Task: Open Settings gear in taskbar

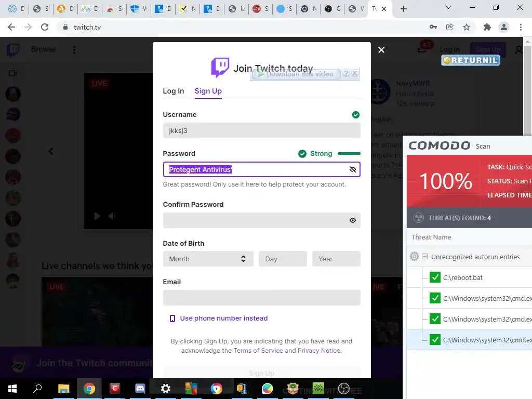Action: coord(165,389)
